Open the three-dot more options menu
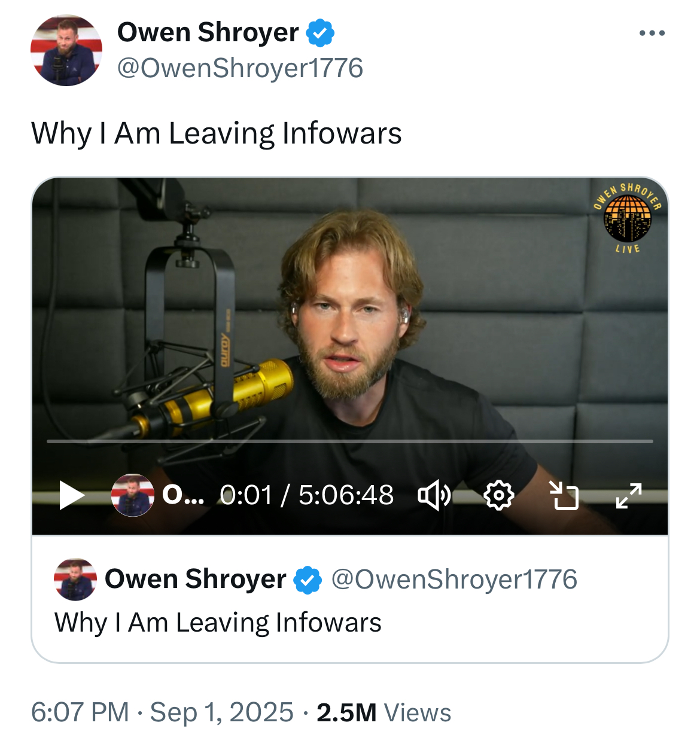The image size is (700, 756). (652, 33)
